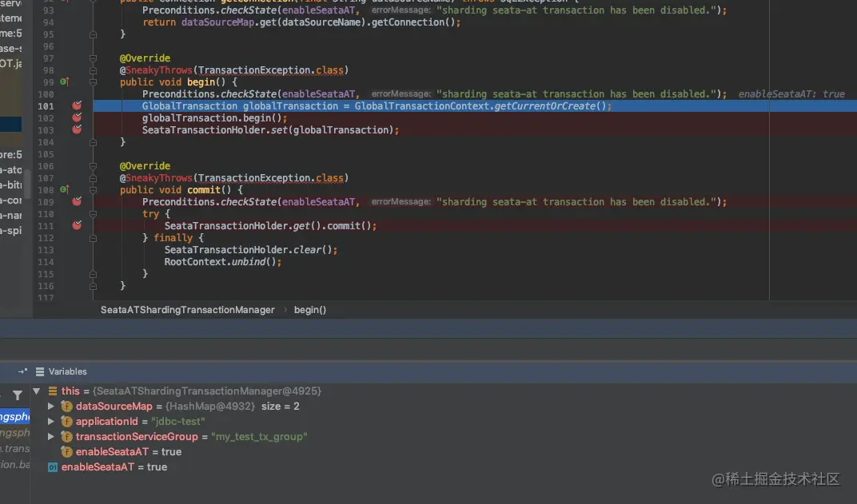
Task: Click the fold marker beside line 112 finally
Action: [x=93, y=238]
